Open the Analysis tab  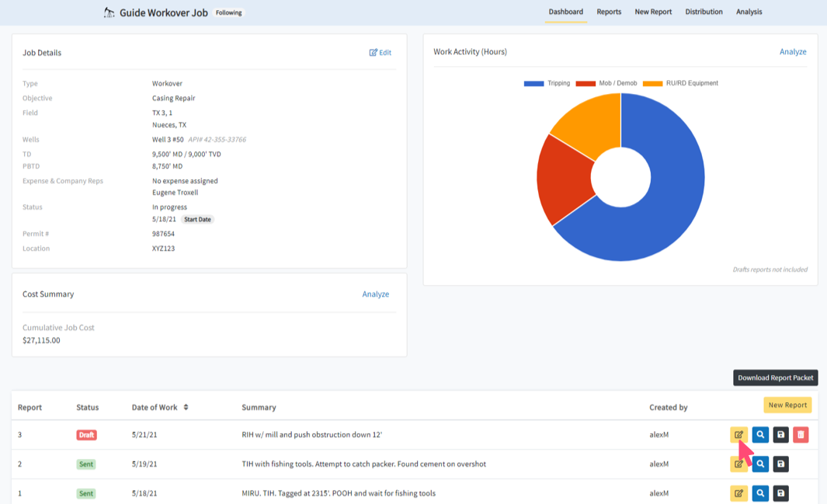pyautogui.click(x=749, y=12)
